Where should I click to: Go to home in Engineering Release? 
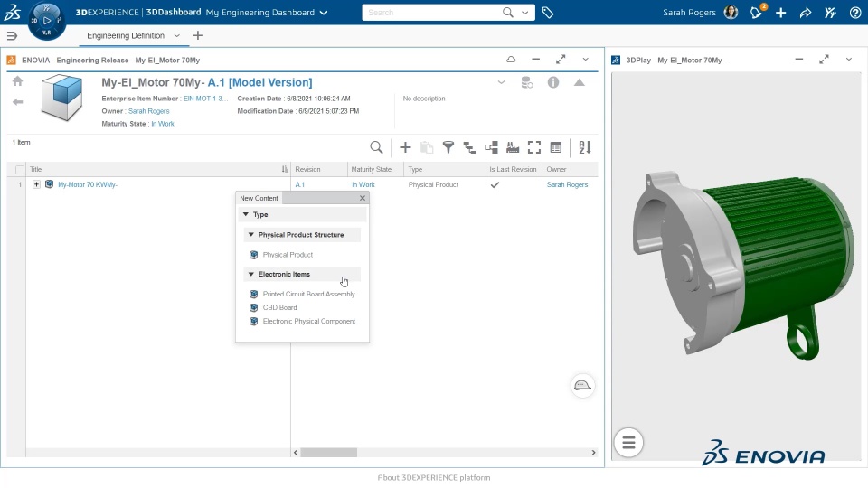[18, 81]
